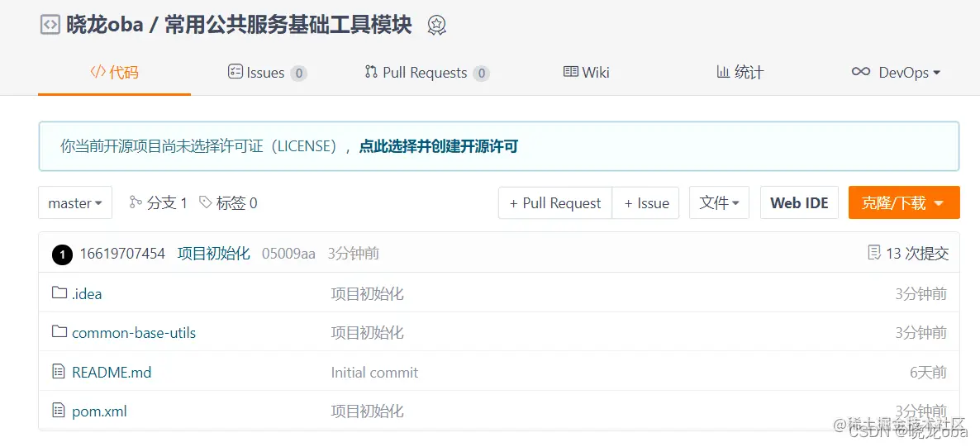
Task: Click the + Pull Request button
Action: pos(555,202)
